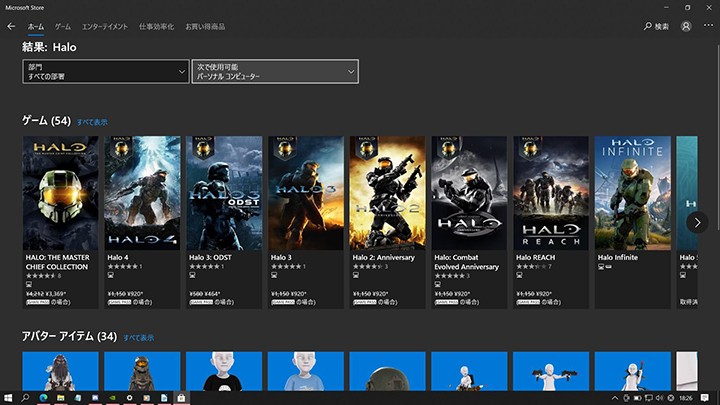Open the Halo Infinite game tile
The width and height of the screenshot is (720, 405).
pyautogui.click(x=632, y=193)
